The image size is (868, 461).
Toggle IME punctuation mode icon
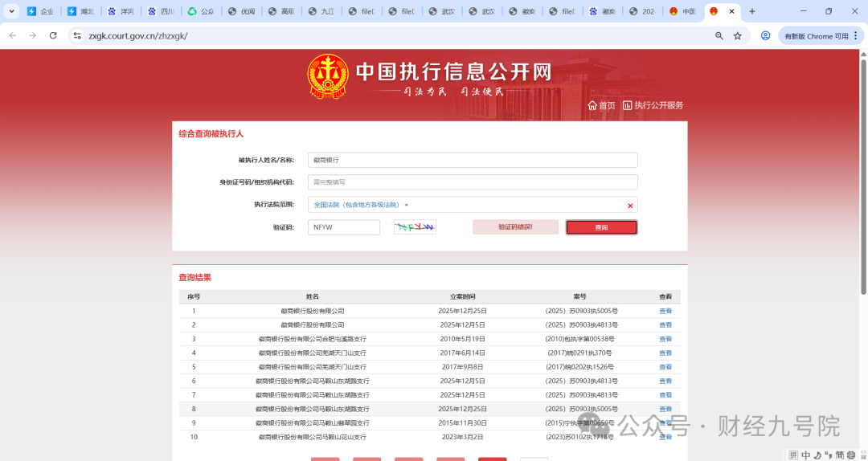pyautogui.click(x=829, y=455)
